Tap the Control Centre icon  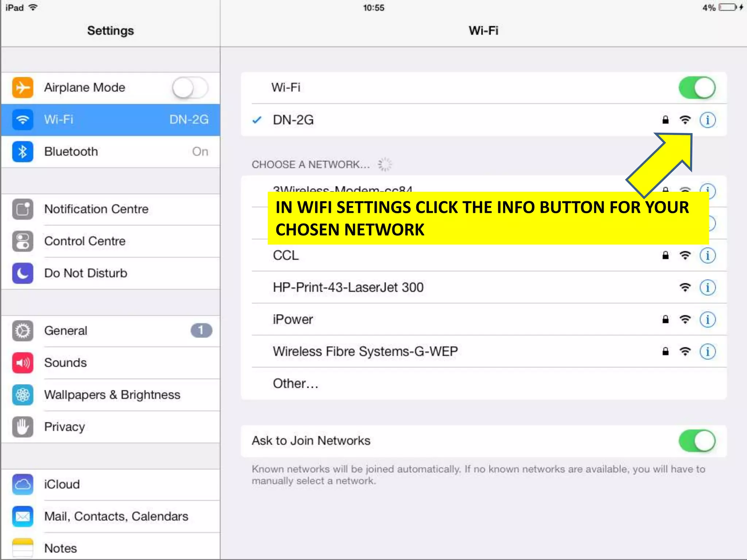click(x=23, y=241)
